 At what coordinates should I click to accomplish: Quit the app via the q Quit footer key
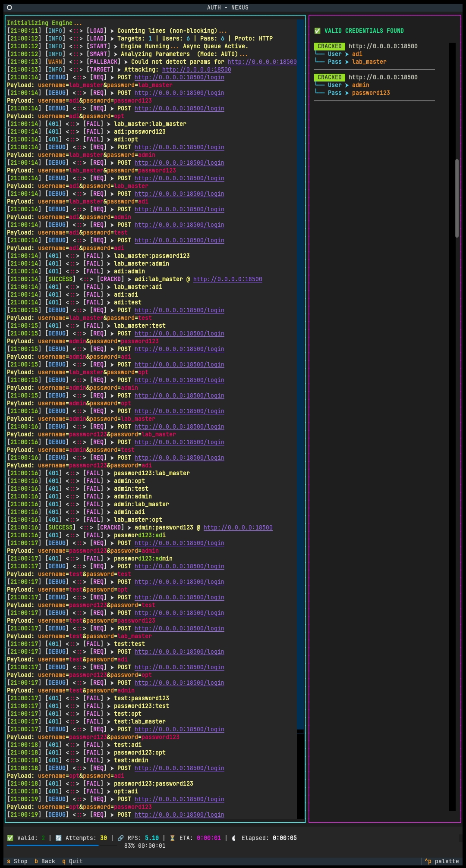pos(72,861)
